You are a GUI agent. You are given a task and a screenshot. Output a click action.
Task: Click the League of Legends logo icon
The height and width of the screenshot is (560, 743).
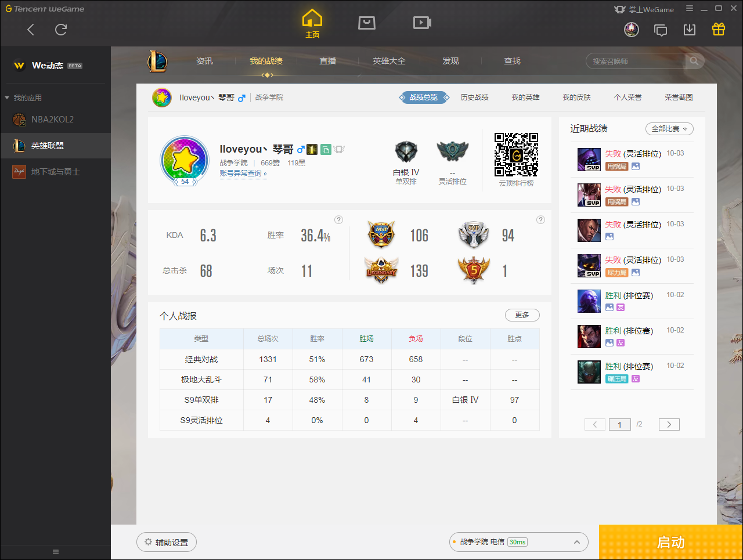pos(157,61)
